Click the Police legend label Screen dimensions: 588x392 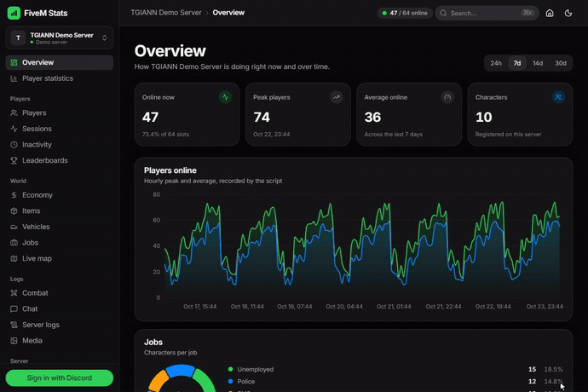tap(246, 382)
